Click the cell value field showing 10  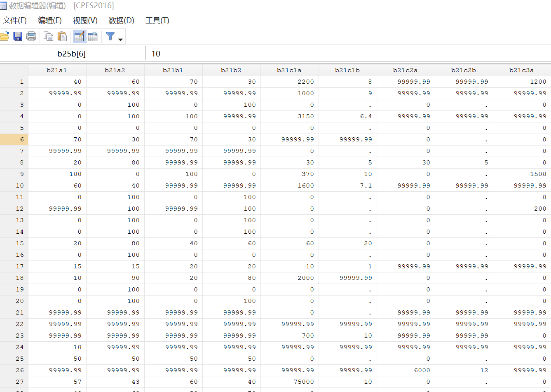click(349, 54)
